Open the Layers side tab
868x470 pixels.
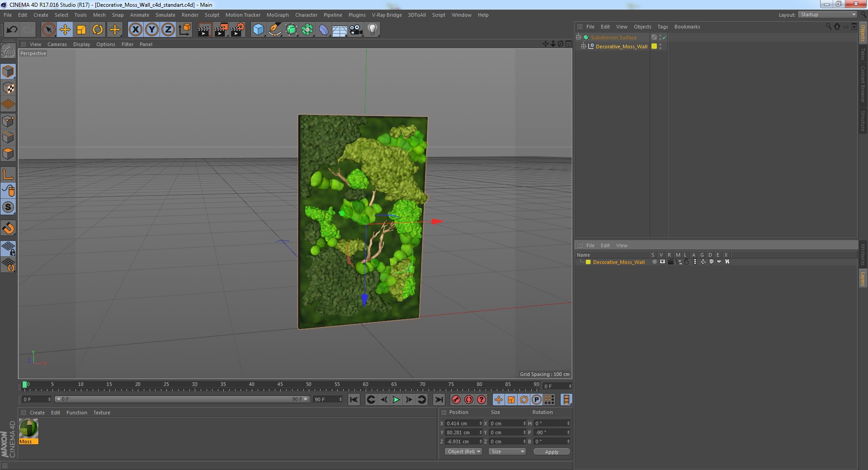863,279
